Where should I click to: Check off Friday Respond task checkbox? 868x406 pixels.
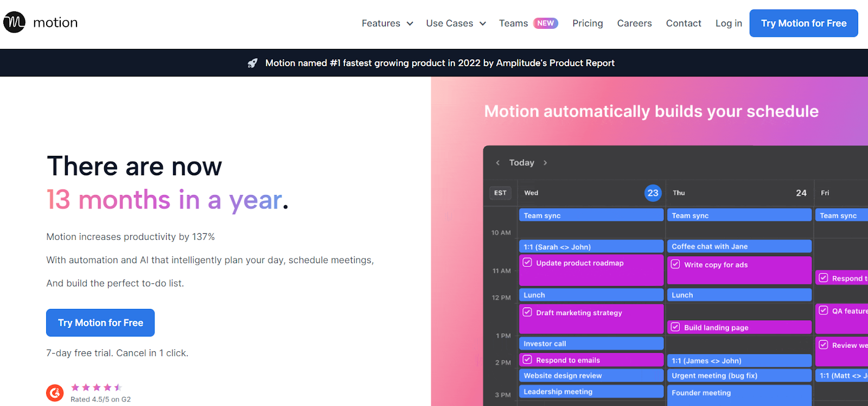pyautogui.click(x=824, y=278)
